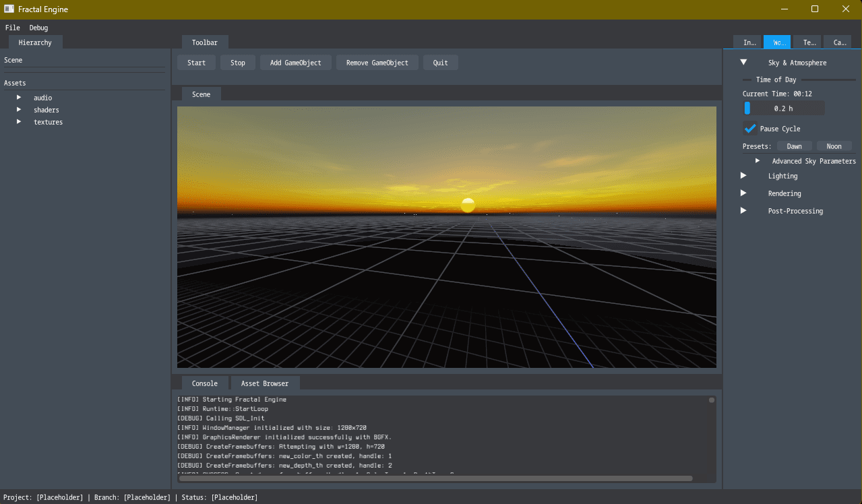
Task: Expand the Rendering section
Action: pos(743,193)
